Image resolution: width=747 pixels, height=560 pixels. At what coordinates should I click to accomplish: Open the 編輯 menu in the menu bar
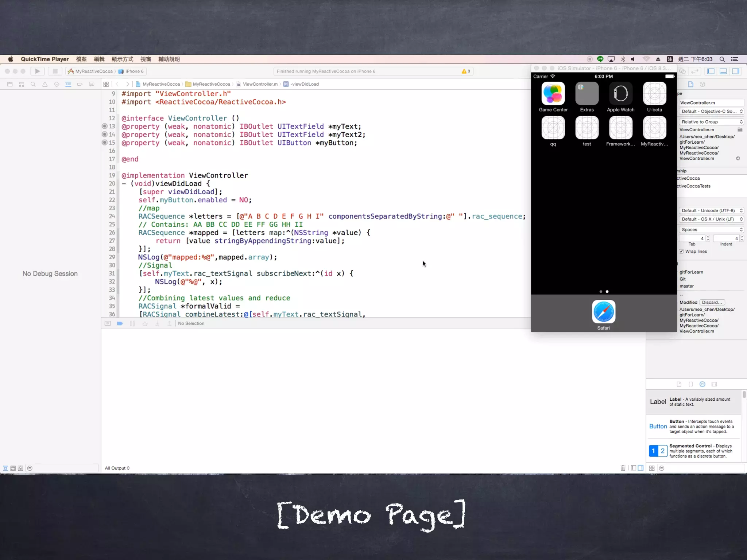[x=99, y=59]
